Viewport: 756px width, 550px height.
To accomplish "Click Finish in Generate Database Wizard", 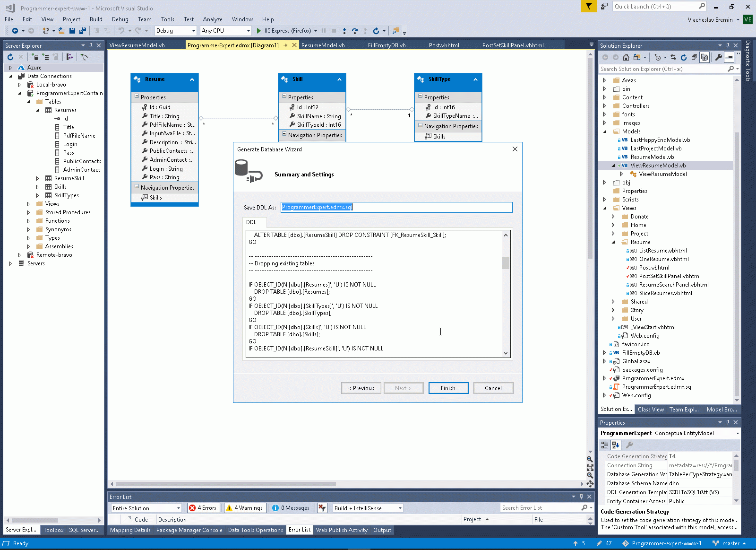I will 448,388.
